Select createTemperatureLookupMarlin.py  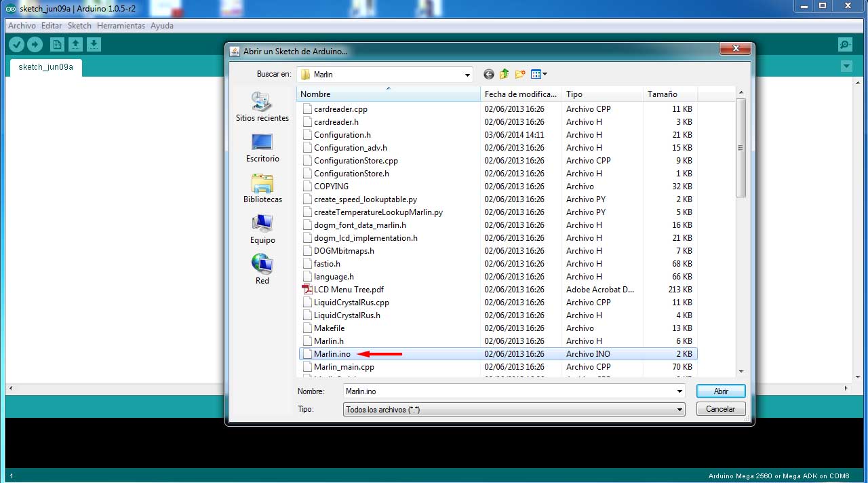pyautogui.click(x=378, y=212)
